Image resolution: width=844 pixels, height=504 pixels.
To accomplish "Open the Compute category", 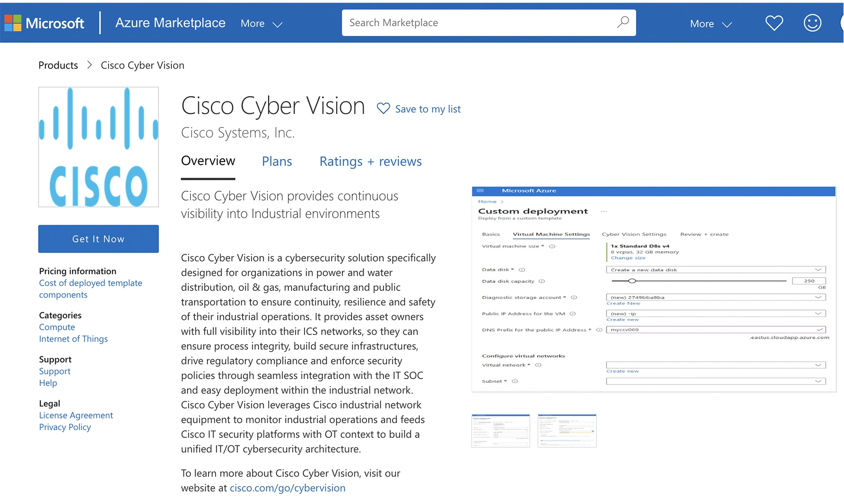I will pyautogui.click(x=57, y=327).
